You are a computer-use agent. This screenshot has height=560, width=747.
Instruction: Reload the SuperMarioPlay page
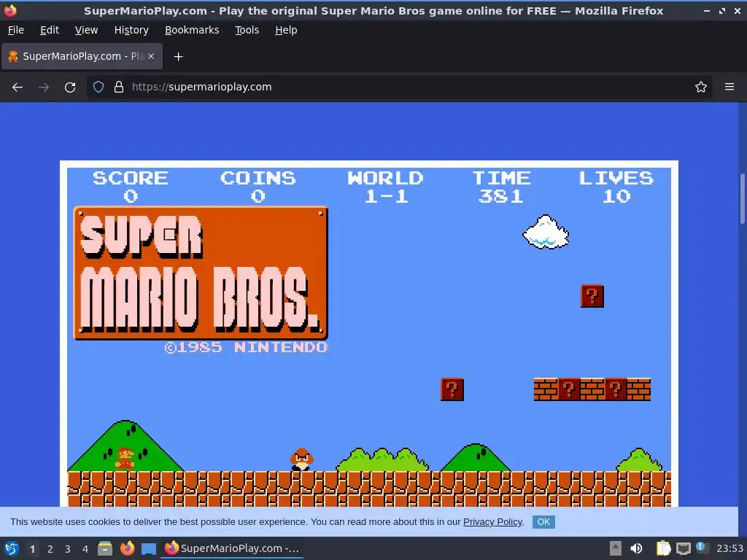(70, 87)
